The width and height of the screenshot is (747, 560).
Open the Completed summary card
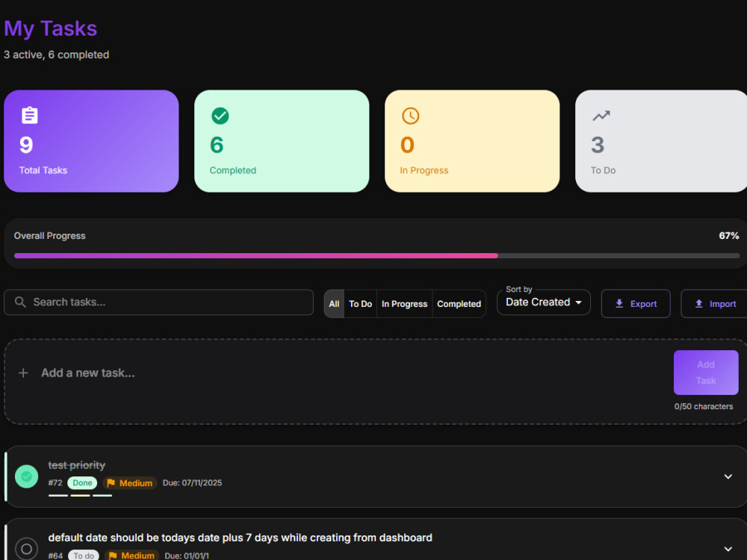[x=282, y=141]
